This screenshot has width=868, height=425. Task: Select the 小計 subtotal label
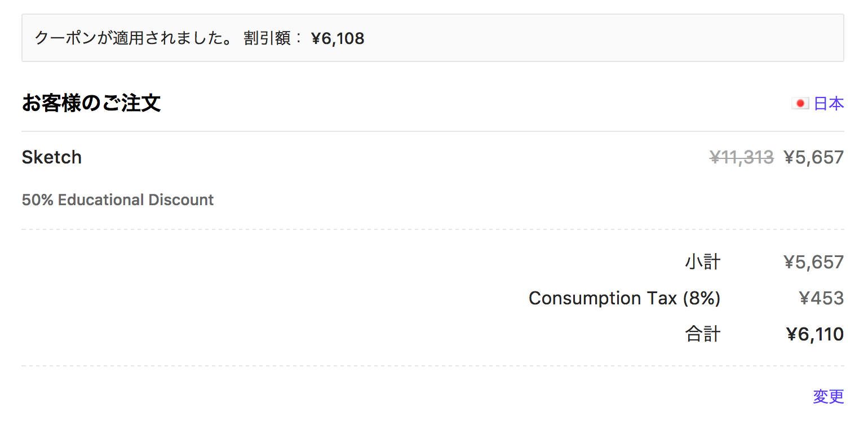[x=703, y=262]
